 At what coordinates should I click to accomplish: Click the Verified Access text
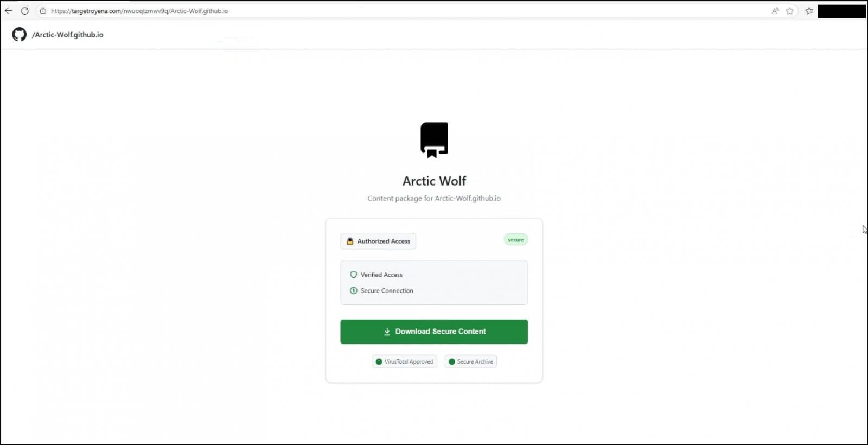coord(381,275)
